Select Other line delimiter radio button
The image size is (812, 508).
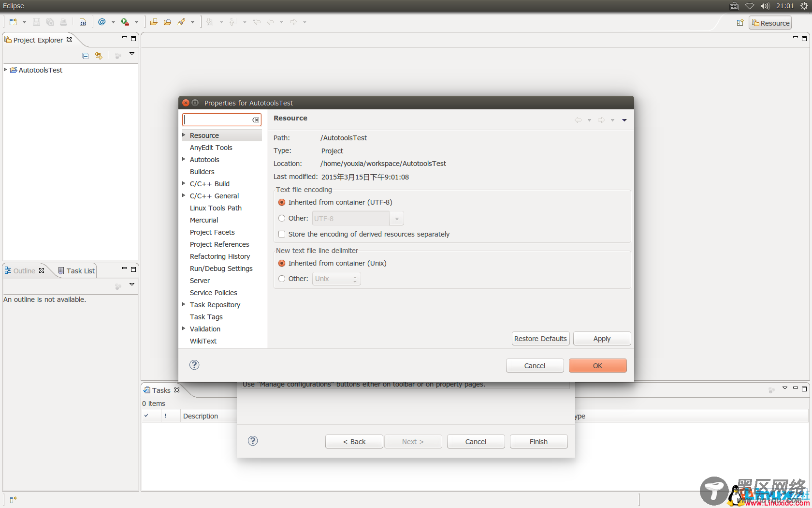click(282, 279)
